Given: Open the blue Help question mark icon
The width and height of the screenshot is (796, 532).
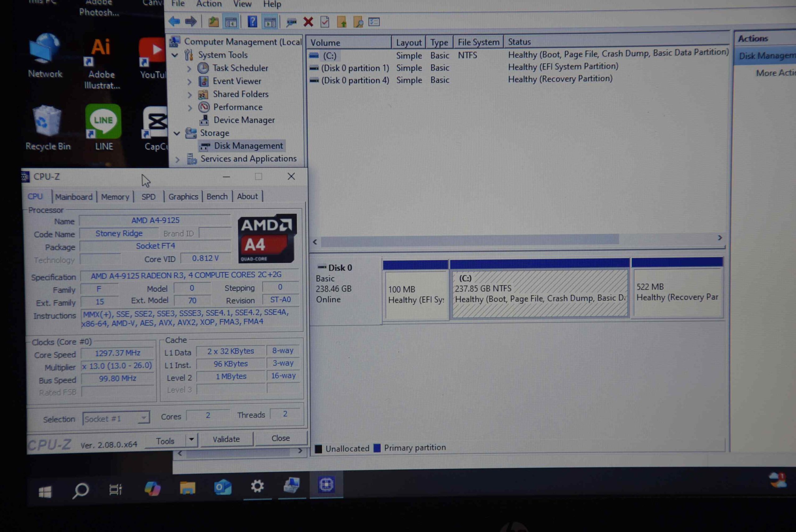Looking at the screenshot, I should click(x=252, y=22).
